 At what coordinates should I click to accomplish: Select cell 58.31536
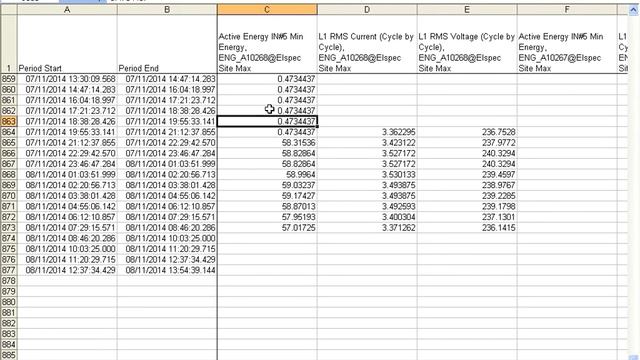click(x=267, y=142)
